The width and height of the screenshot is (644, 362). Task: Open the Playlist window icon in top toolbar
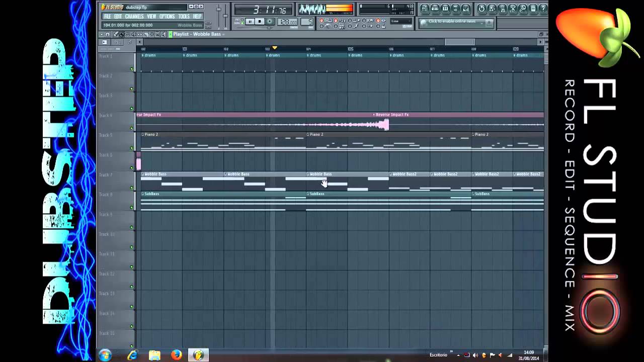pyautogui.click(x=425, y=9)
